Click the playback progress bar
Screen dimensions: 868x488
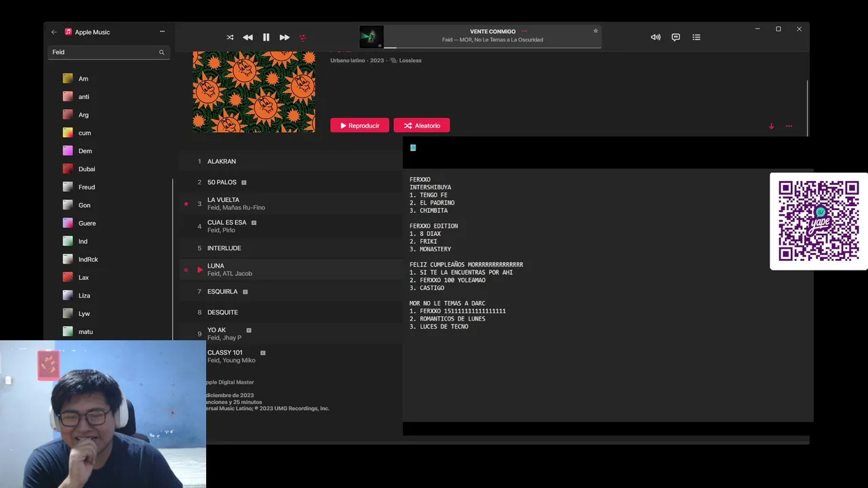coord(492,47)
